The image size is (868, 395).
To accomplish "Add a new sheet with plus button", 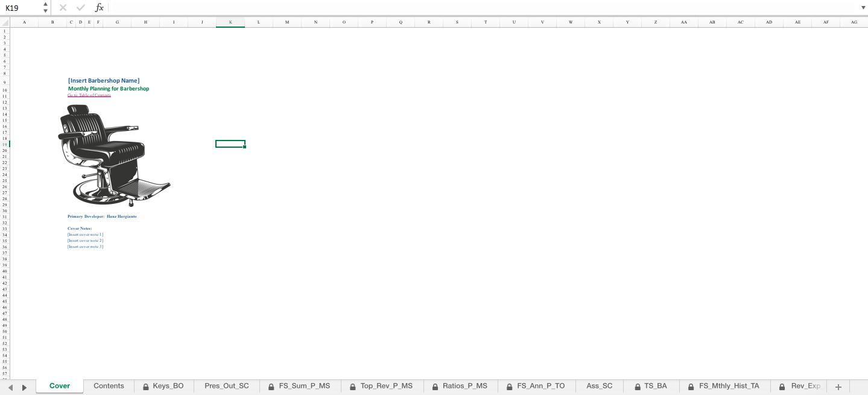I will coord(838,387).
